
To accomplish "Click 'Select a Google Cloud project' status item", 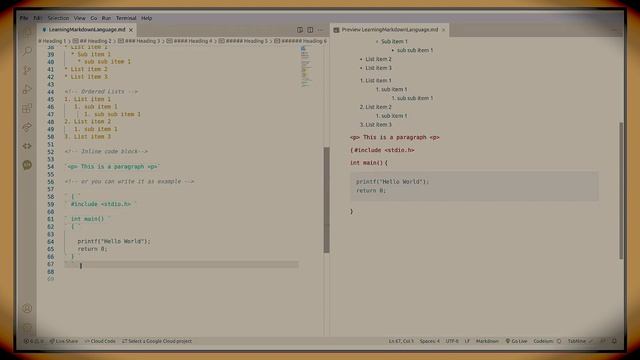I will coord(157,341).
